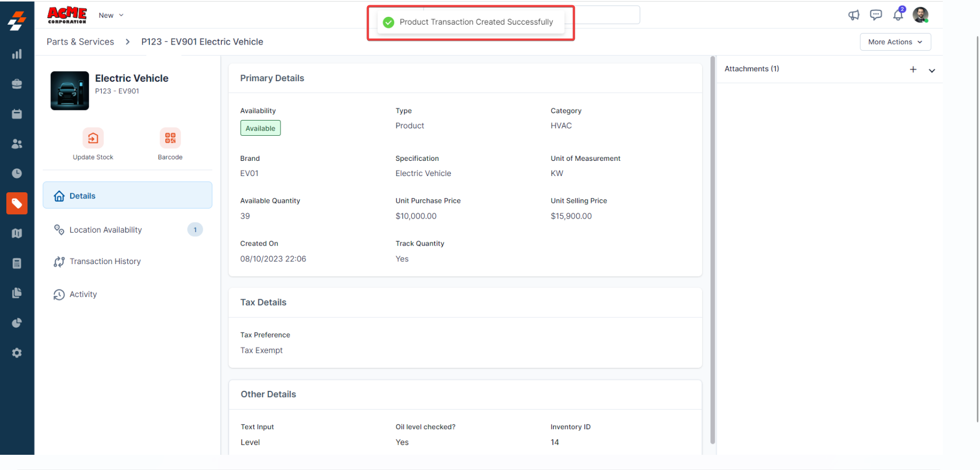Open the chat messages icon
Image resolution: width=980 pixels, height=470 pixels.
pos(876,15)
